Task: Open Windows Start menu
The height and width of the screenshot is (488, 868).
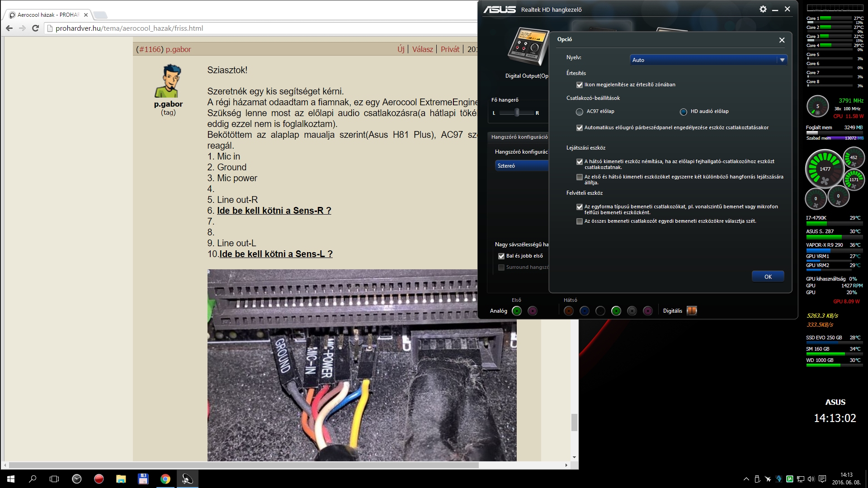Action: (11, 479)
